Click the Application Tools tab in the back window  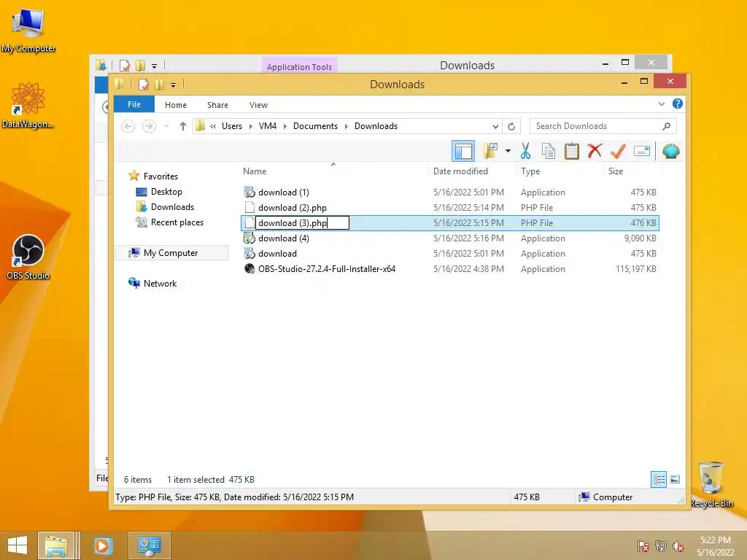(299, 66)
